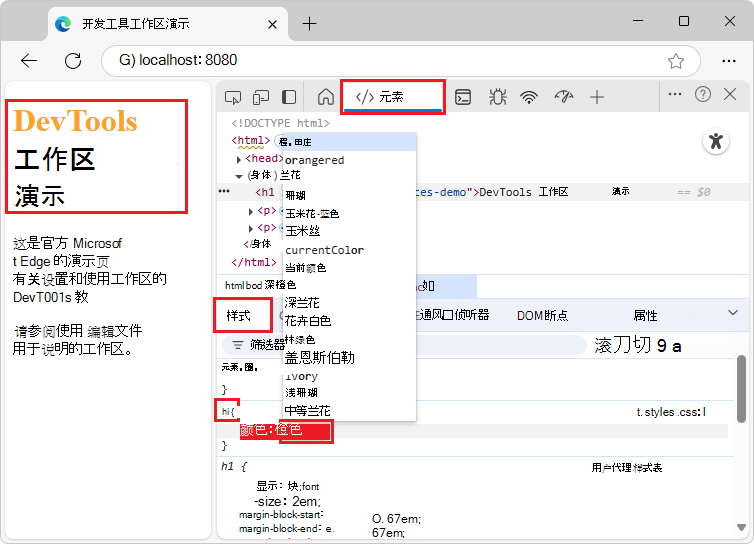Click the plus icon for more tools
The width and height of the screenshot is (754, 544).
point(597,97)
